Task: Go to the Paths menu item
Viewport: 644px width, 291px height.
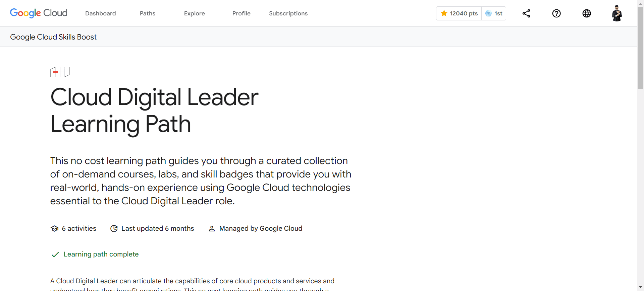Action: [x=147, y=13]
